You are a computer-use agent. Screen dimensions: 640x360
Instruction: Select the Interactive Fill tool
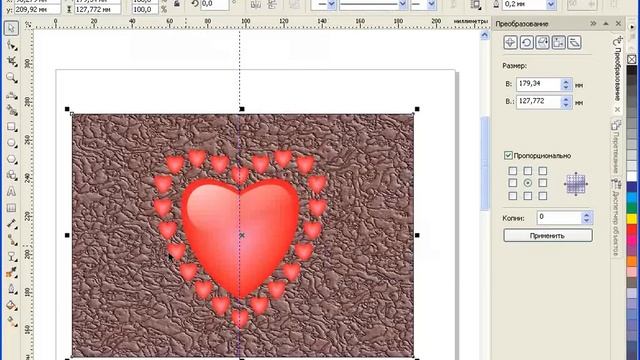[11, 321]
